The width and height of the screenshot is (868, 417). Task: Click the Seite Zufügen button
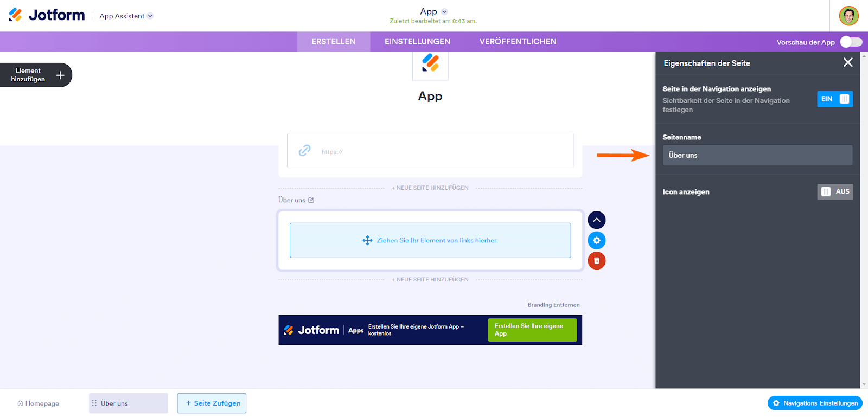[212, 403]
